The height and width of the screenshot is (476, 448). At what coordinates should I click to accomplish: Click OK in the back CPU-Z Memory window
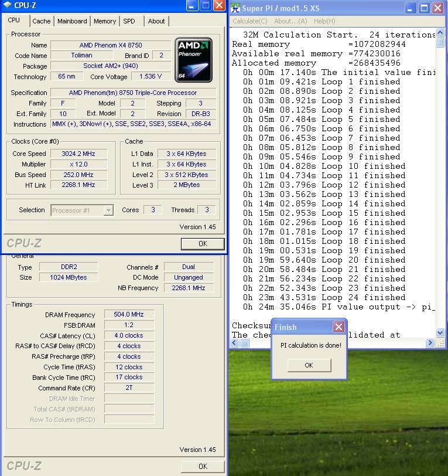203,466
